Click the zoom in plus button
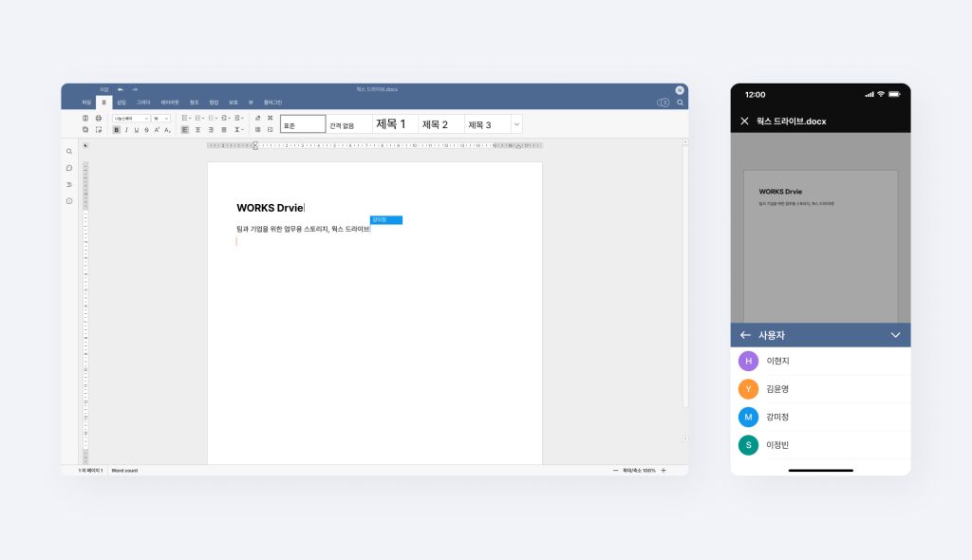Screen dimensions: 972x560 pyautogui.click(x=664, y=471)
